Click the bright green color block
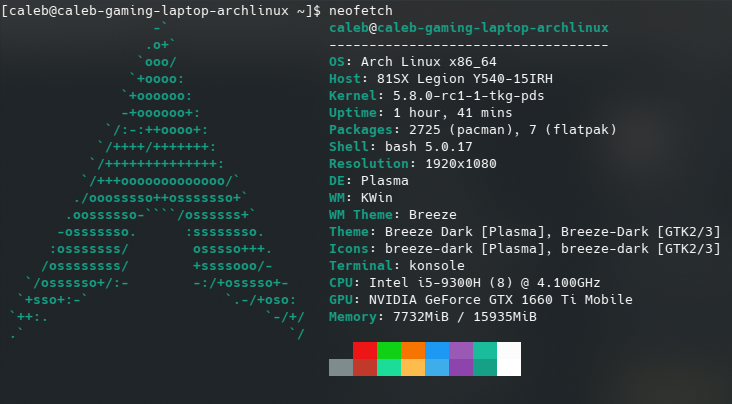This screenshot has width=732, height=404. 389,350
